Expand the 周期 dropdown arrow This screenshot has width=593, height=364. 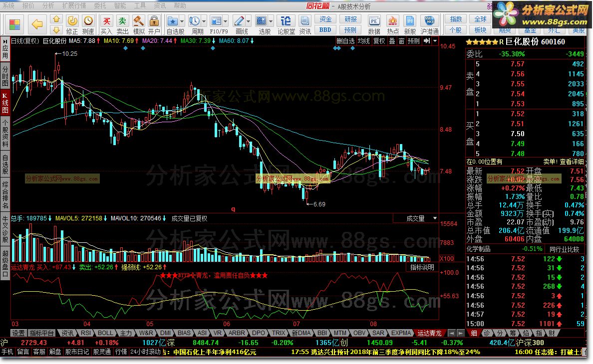(x=204, y=21)
